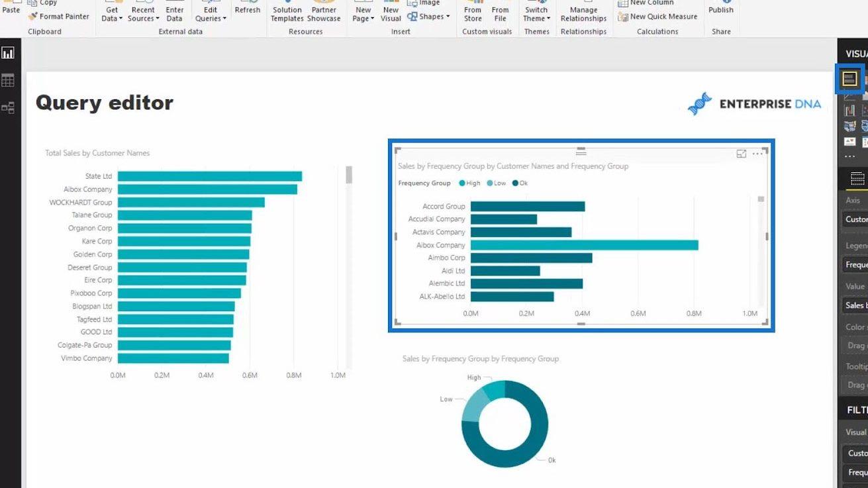This screenshot has height=488, width=868.
Task: Open the Edit Queries dropdown
Action: click(x=211, y=10)
